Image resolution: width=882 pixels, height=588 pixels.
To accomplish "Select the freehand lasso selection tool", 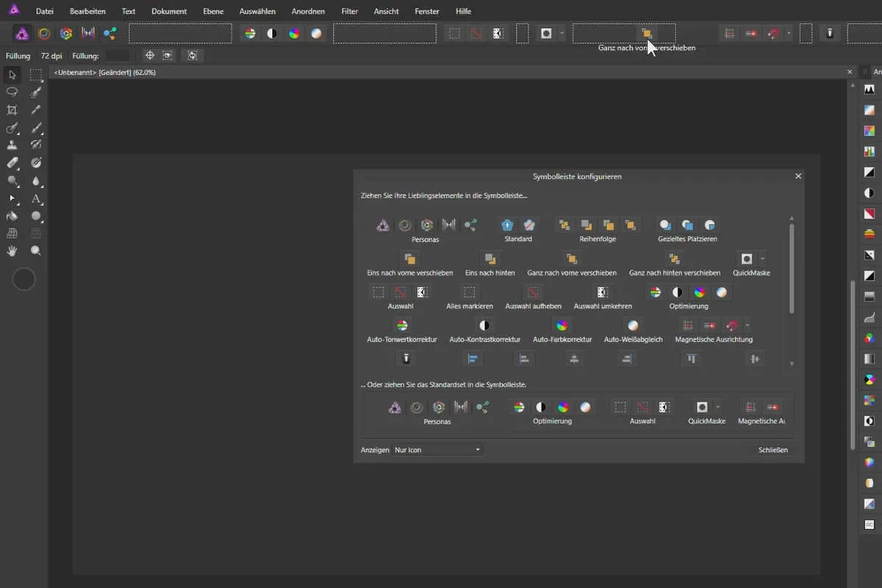I will point(12,92).
